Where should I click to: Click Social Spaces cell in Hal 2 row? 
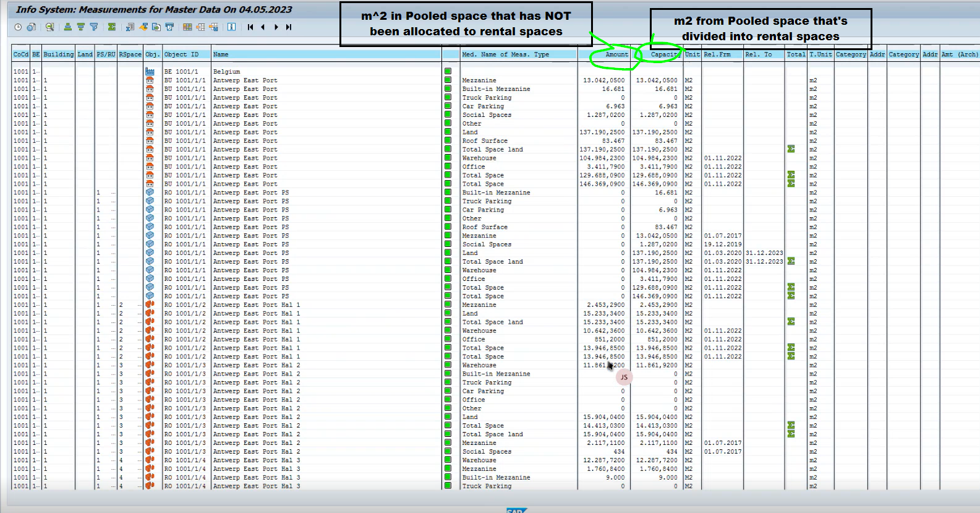(487, 452)
